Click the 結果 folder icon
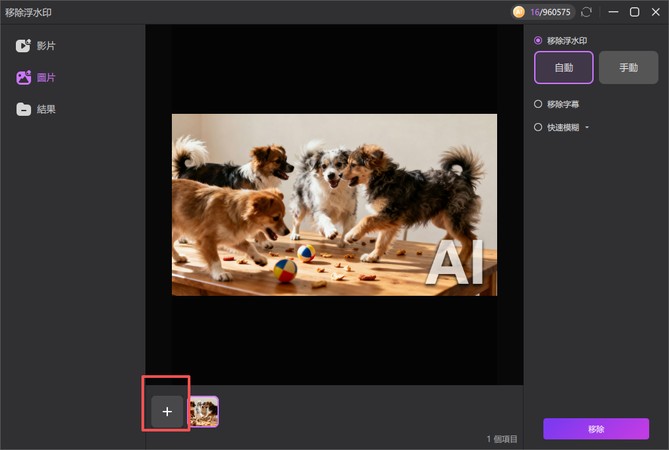 coord(23,109)
